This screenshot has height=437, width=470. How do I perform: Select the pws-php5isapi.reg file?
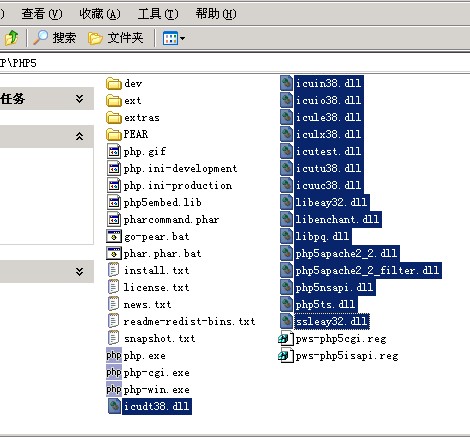click(x=338, y=356)
